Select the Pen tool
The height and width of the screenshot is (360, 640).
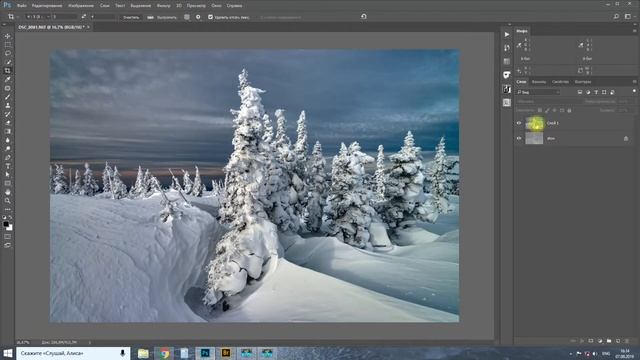8,157
